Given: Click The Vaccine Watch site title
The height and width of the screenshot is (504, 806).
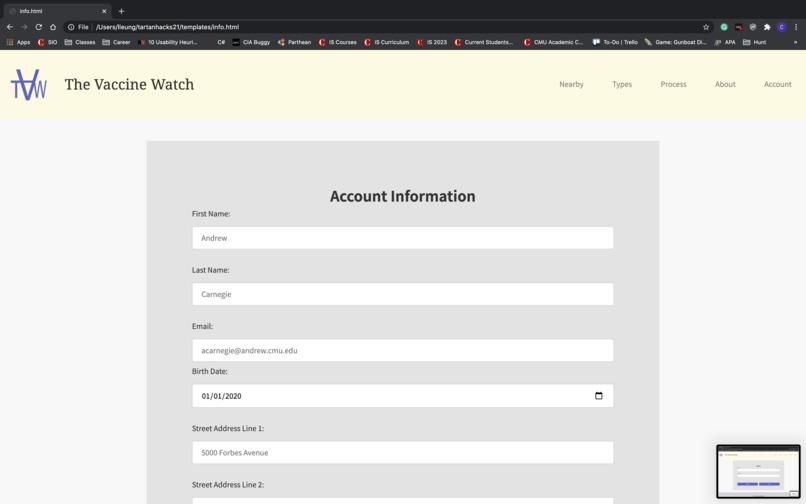Looking at the screenshot, I should (130, 84).
